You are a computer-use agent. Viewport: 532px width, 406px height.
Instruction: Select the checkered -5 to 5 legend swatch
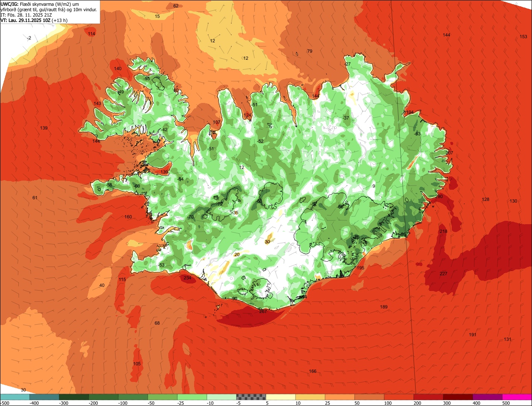[x=251, y=397]
